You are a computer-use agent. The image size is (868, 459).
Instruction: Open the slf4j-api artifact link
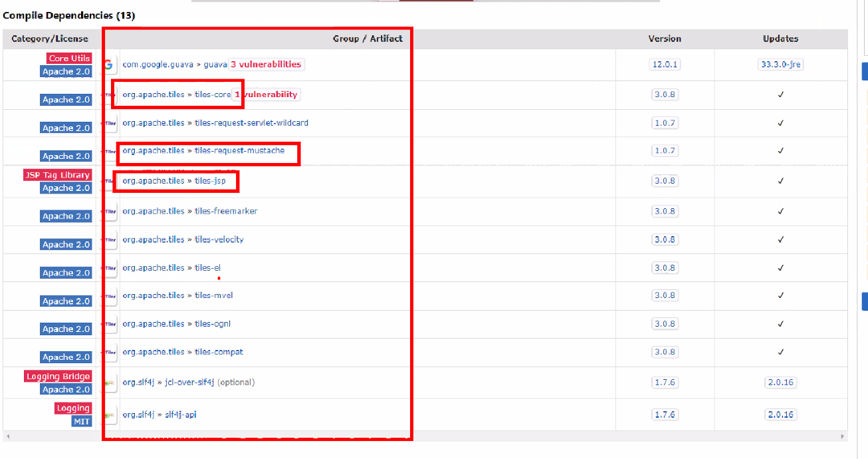click(x=181, y=414)
